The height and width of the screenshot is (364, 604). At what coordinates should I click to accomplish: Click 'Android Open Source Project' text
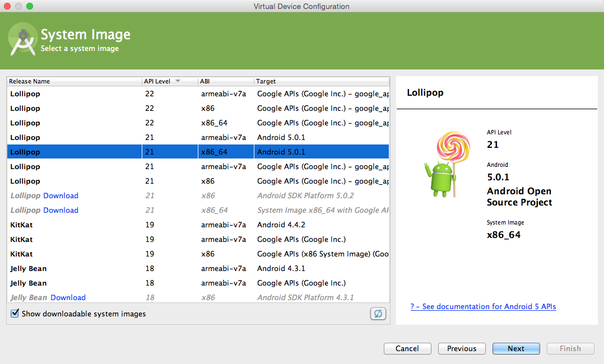(519, 197)
